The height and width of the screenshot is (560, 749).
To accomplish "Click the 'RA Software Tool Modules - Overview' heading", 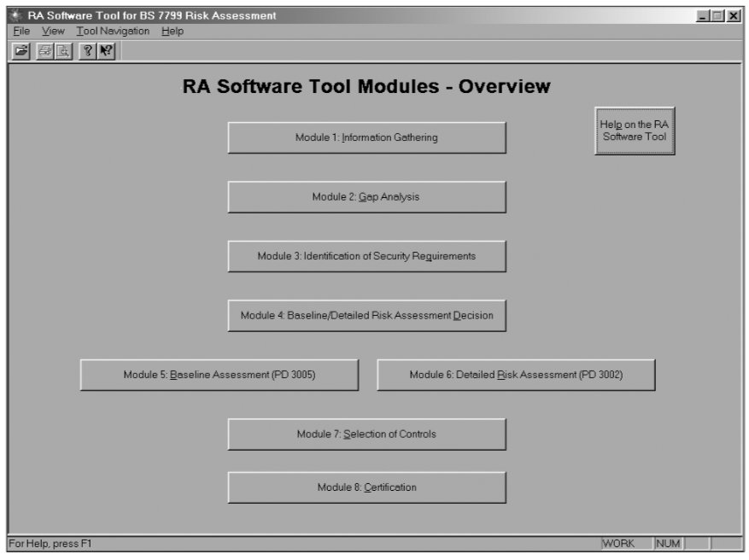I will [366, 86].
